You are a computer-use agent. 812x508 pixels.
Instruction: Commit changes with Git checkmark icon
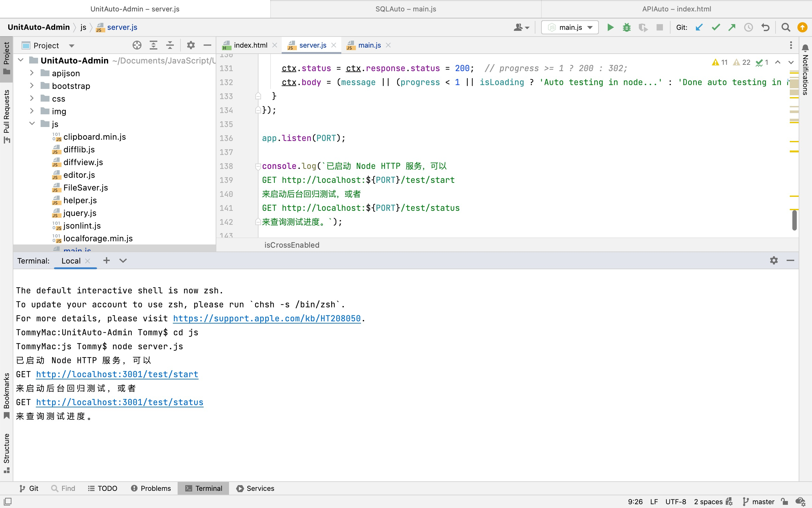click(716, 27)
